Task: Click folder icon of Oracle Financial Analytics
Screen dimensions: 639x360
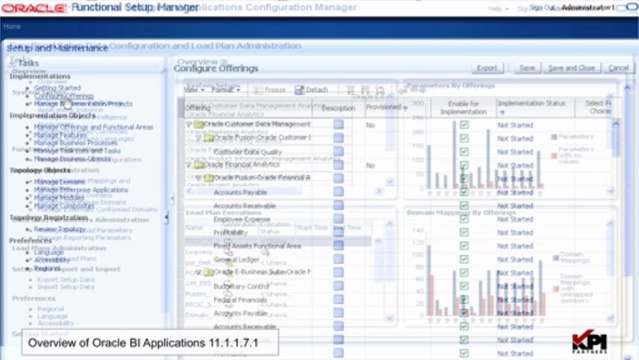Action: [x=199, y=165]
